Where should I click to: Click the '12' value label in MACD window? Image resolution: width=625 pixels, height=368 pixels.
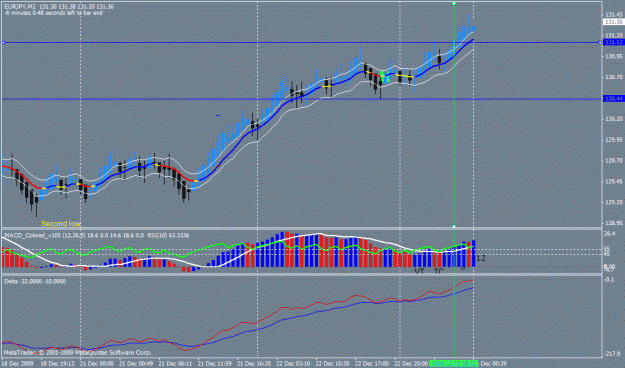481,258
